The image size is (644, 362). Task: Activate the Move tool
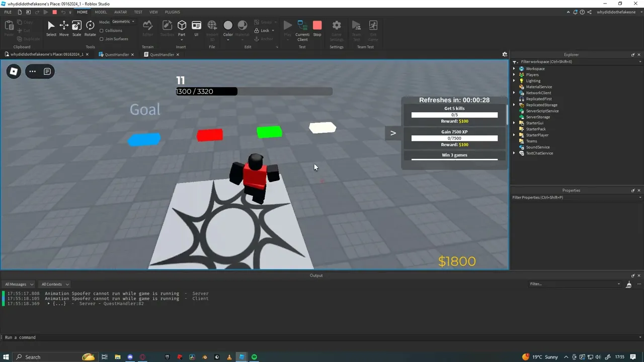(x=64, y=28)
